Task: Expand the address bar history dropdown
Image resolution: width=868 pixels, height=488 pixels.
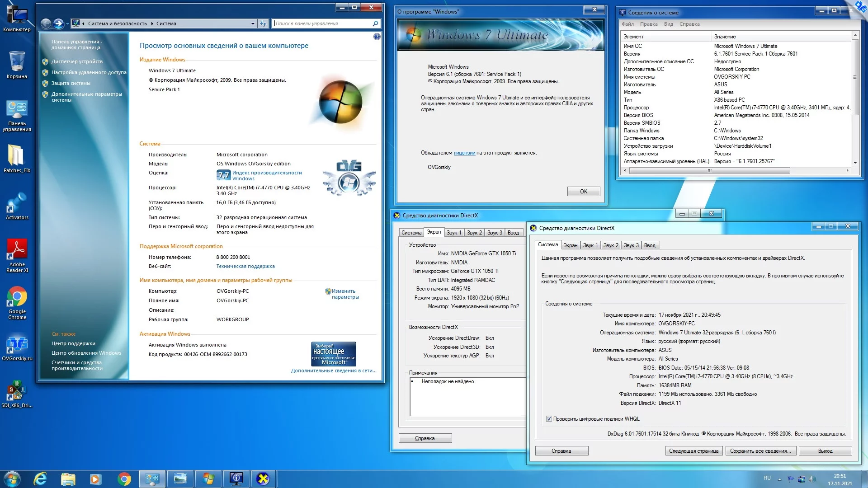Action: (x=253, y=23)
